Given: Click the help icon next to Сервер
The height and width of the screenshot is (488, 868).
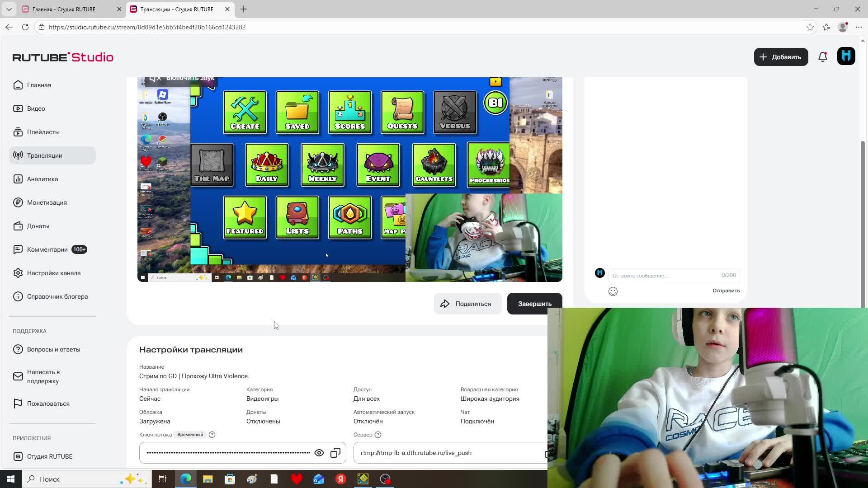Looking at the screenshot, I should 378,435.
